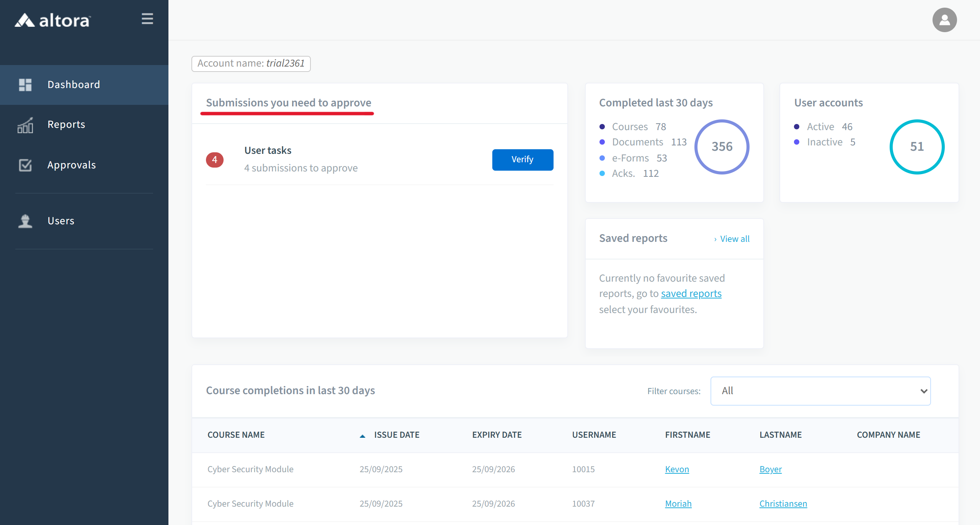
Task: Open the Filter courses dropdown
Action: [820, 391]
